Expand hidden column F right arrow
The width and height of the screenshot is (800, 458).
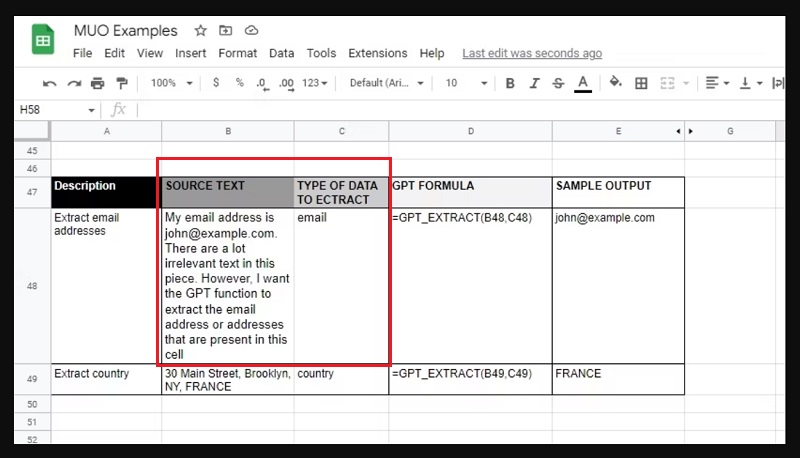point(691,131)
